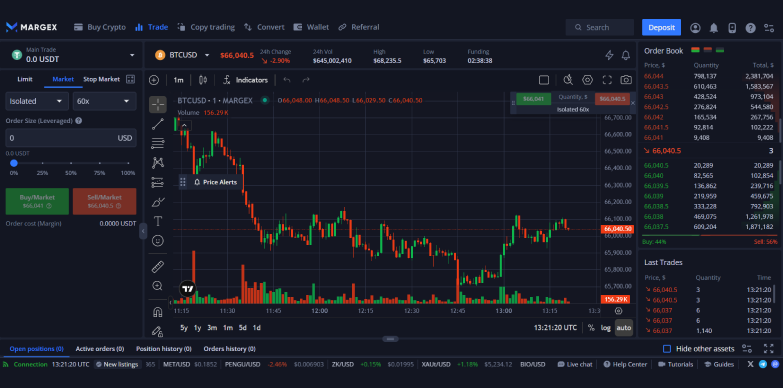Viewport: 783px width, 388px height.
Task: Activate the zoom in tool
Action: 158,286
